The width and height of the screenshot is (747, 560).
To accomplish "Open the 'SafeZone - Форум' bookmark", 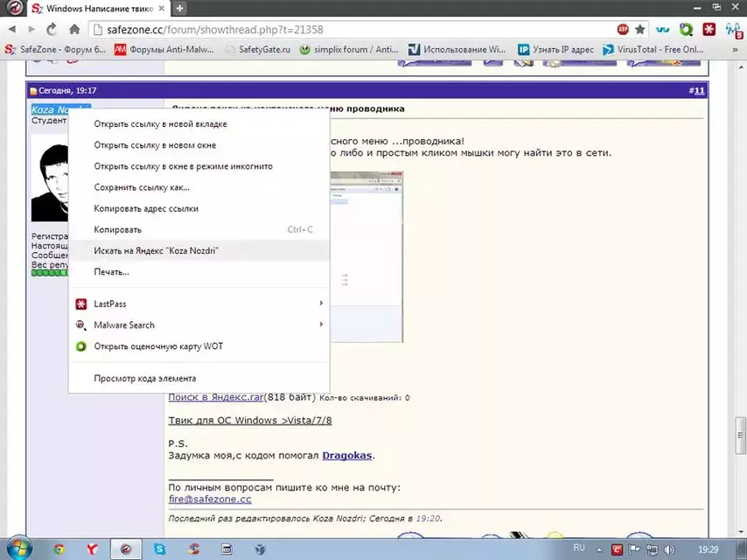I will [x=55, y=49].
